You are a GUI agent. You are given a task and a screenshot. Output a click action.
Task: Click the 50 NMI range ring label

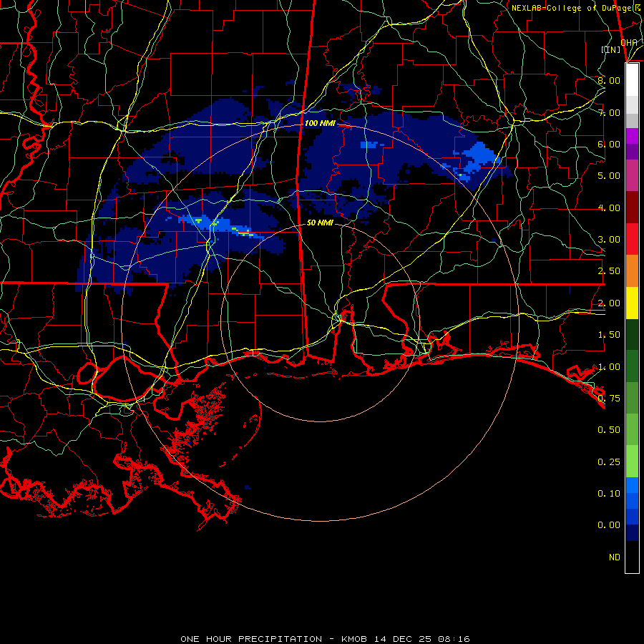click(x=320, y=223)
